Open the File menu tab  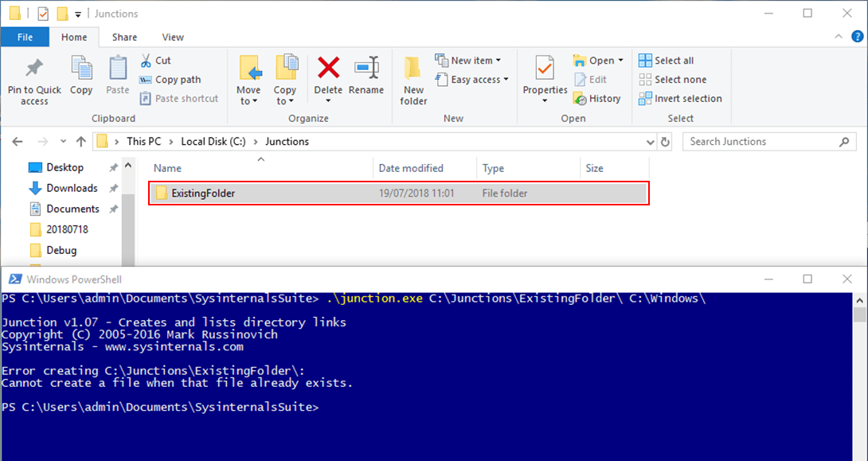(x=25, y=37)
